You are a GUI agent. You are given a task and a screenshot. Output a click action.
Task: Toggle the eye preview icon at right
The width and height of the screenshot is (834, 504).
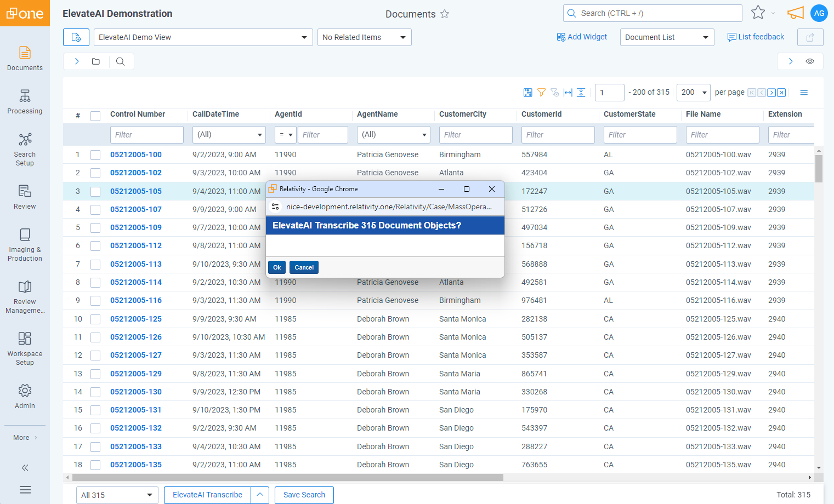pos(810,61)
